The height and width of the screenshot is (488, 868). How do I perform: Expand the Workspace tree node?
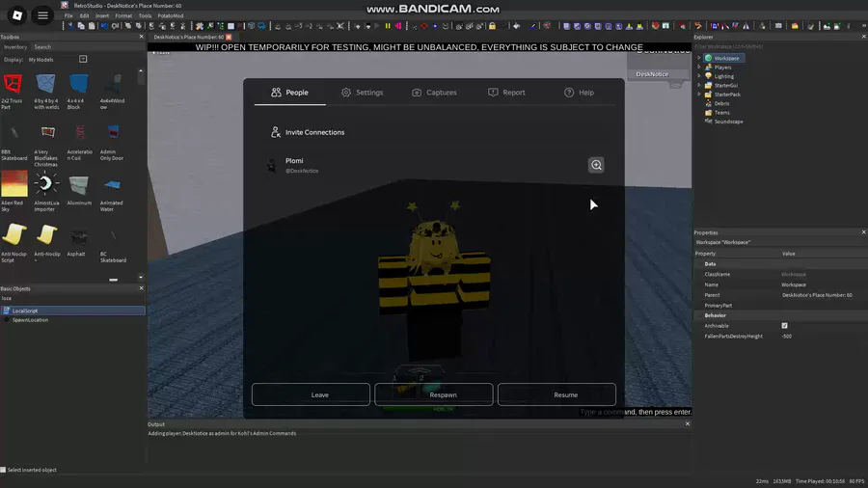click(699, 58)
